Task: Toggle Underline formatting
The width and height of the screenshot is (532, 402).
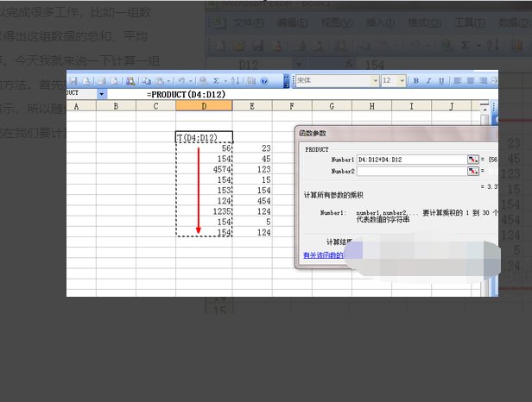Action: coord(441,81)
